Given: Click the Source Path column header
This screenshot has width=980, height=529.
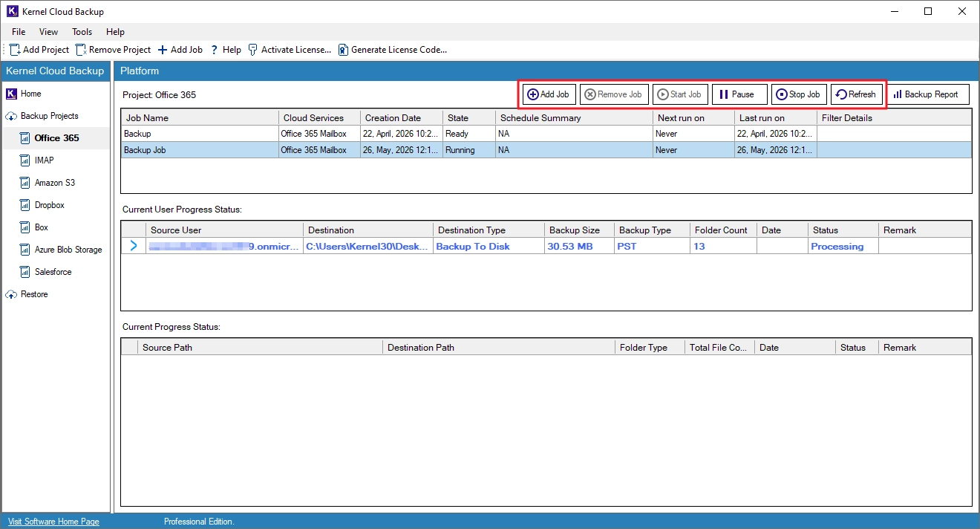Looking at the screenshot, I should 261,347.
